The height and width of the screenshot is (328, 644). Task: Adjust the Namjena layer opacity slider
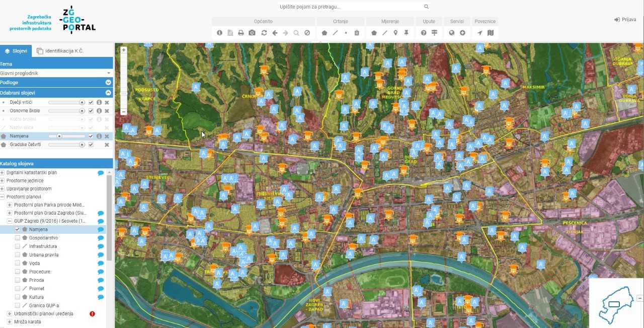coord(59,136)
